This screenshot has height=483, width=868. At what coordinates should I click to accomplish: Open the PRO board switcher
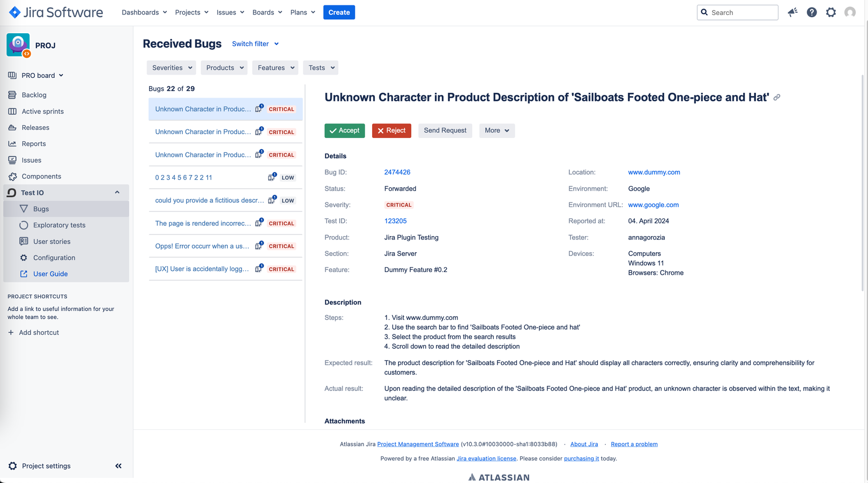click(42, 76)
